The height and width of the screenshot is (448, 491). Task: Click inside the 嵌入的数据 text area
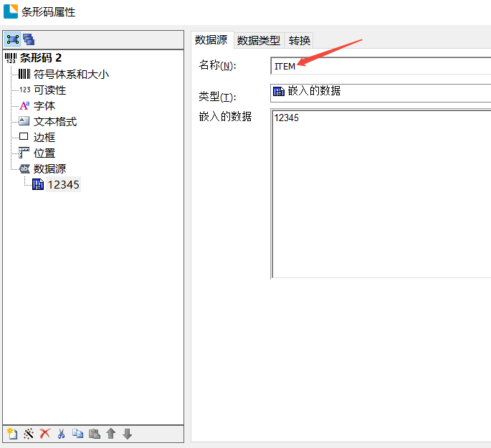tap(381, 194)
